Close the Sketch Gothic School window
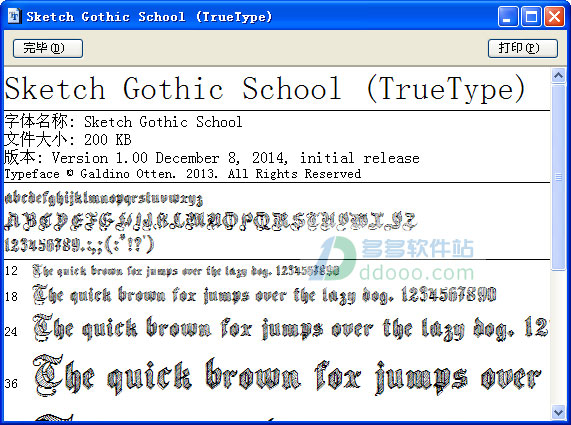 tap(554, 16)
